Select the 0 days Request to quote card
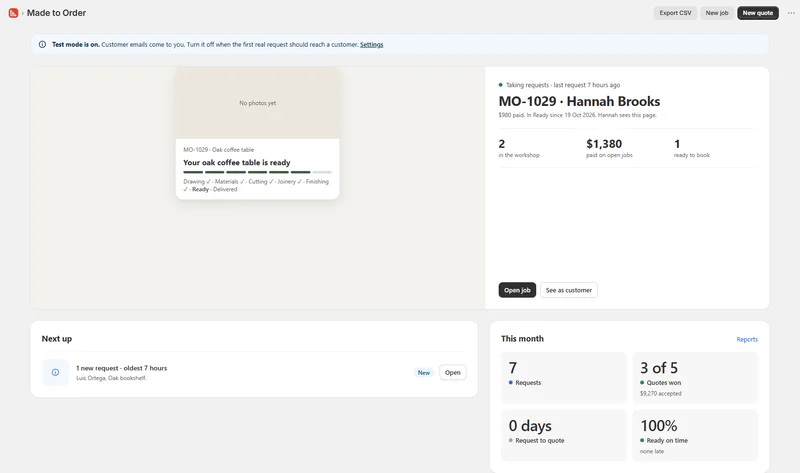800x473 pixels. 564,435
